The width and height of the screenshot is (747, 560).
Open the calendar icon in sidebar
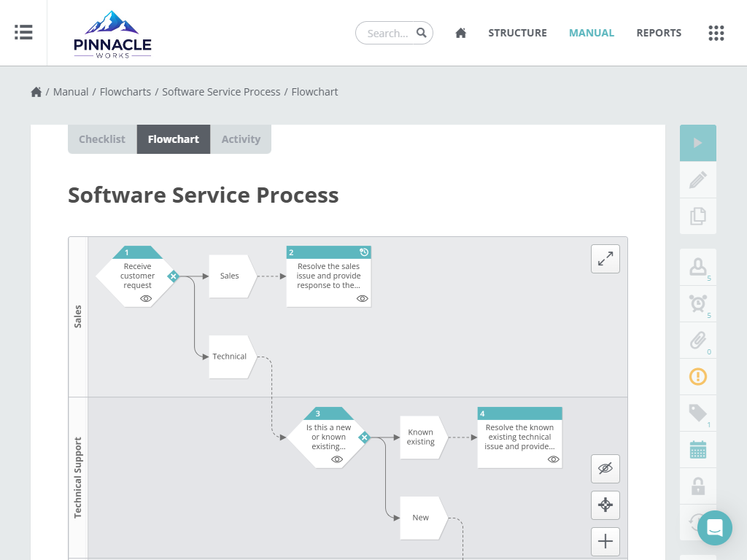[x=698, y=450]
